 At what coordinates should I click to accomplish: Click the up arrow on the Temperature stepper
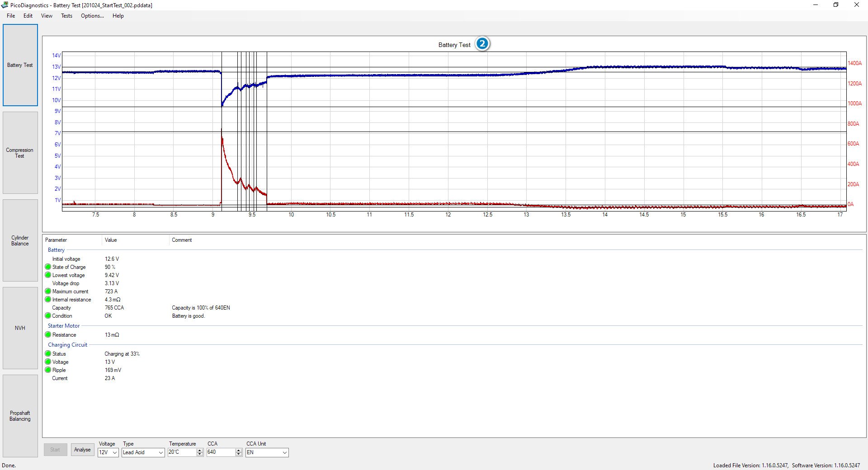click(199, 451)
